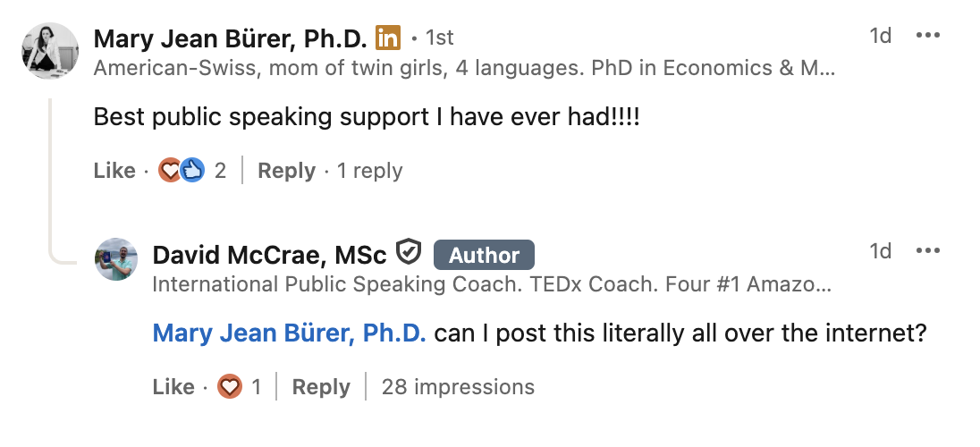Click the LinkedIn Premium badge icon
980x447 pixels.
[387, 38]
